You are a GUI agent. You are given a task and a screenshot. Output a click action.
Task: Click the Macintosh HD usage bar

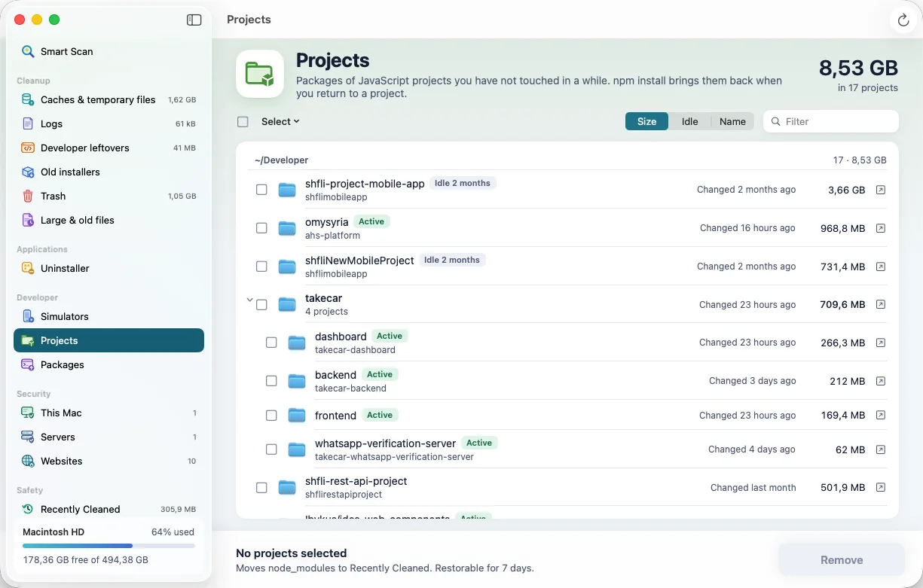coord(108,546)
